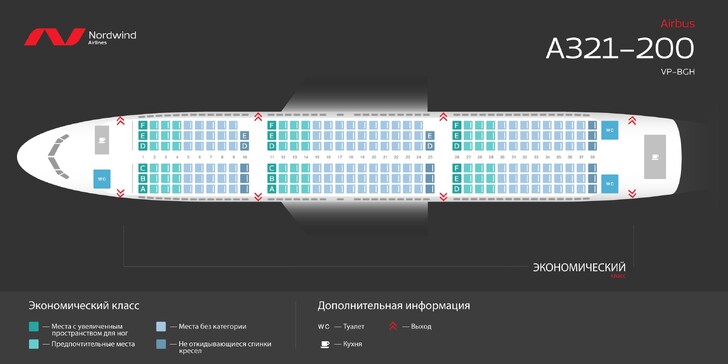Screen dimensions: 728x364
Task: Select the rear galley icon at the tail
Action: tap(655, 157)
